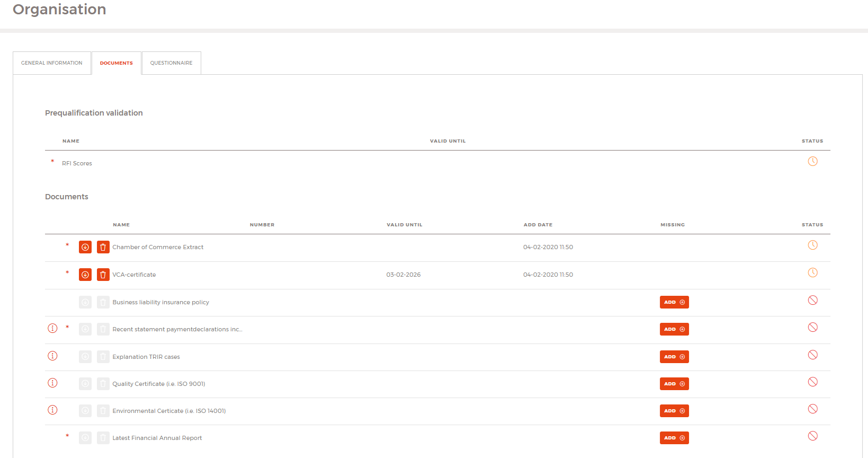Viewport: 868px width, 458px height.
Task: Show info for Recent statement paymentdeclarations
Action: [x=52, y=328]
